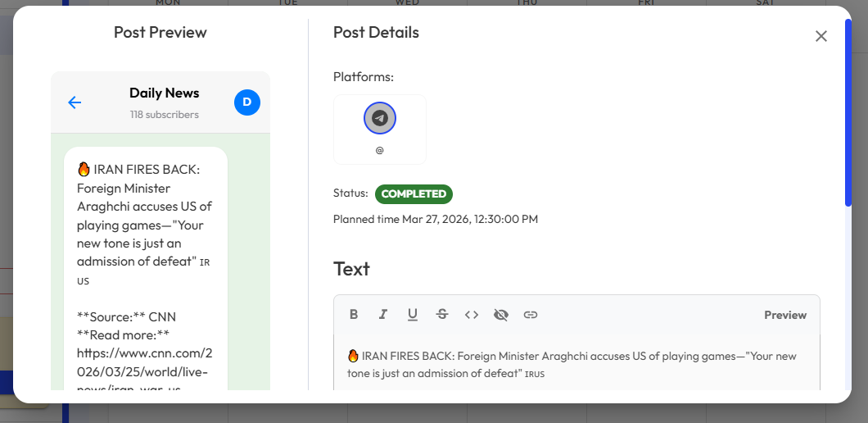Toggle spoiler hidden-text eye icon
This screenshot has width=868, height=423.
(x=501, y=314)
